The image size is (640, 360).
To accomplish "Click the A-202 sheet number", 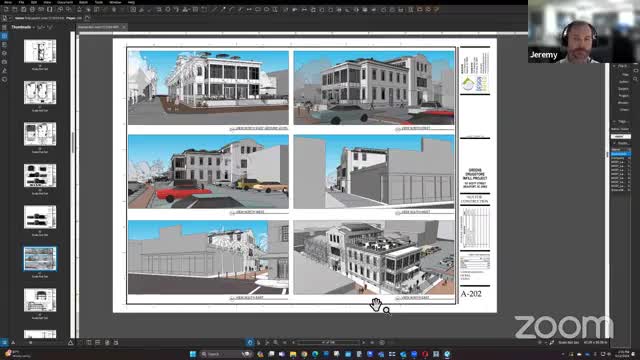I will click(x=471, y=293).
